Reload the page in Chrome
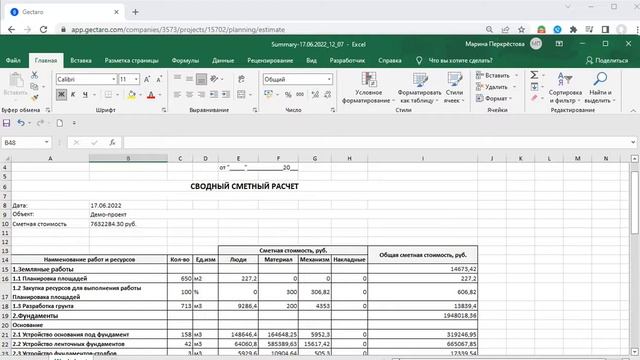 (x=43, y=29)
